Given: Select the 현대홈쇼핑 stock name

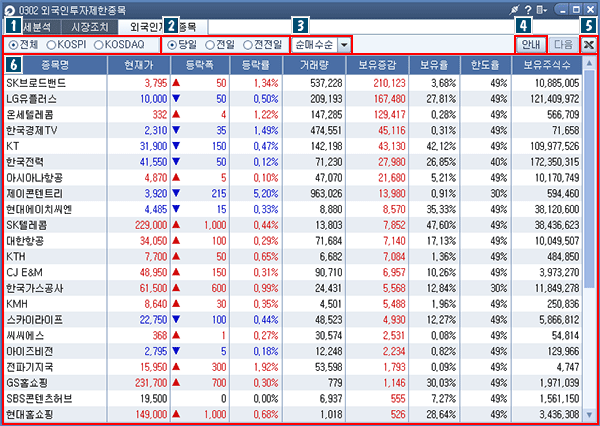Looking at the screenshot, I should point(30,415).
